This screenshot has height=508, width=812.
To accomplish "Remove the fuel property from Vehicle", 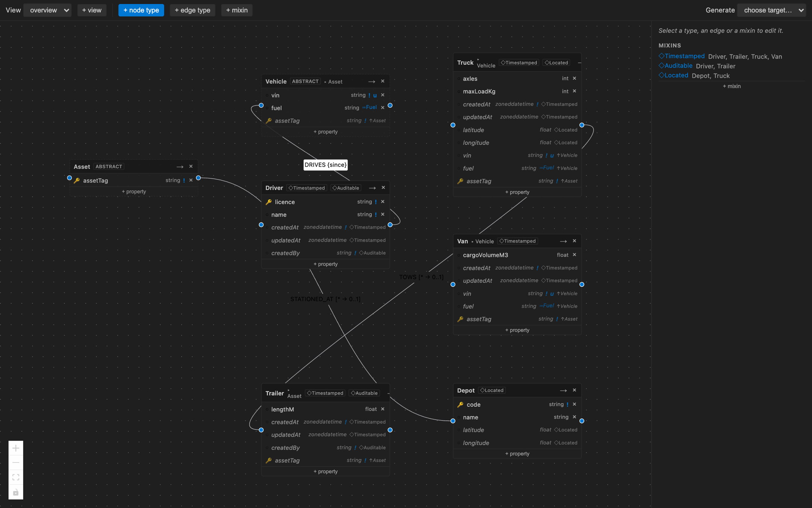I will tap(383, 108).
